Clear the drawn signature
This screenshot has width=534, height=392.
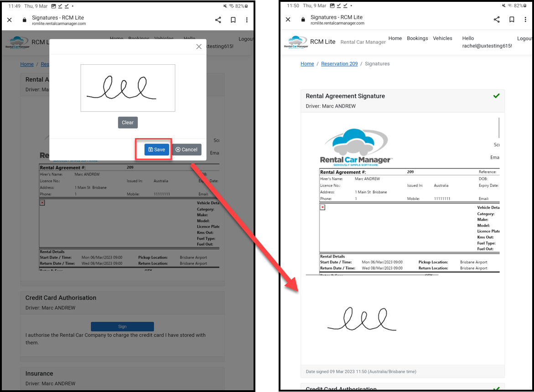[x=128, y=123]
